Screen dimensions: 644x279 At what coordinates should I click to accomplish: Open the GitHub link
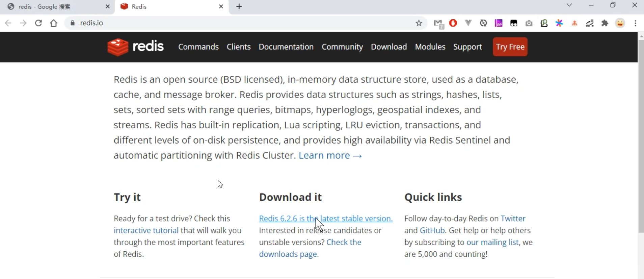[x=432, y=230]
